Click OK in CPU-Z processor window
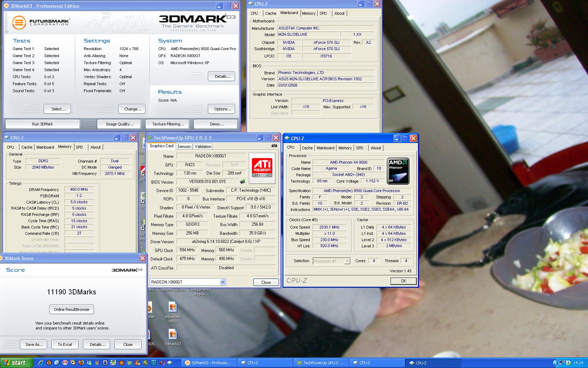Screen dimensions: 588x368 point(404,281)
